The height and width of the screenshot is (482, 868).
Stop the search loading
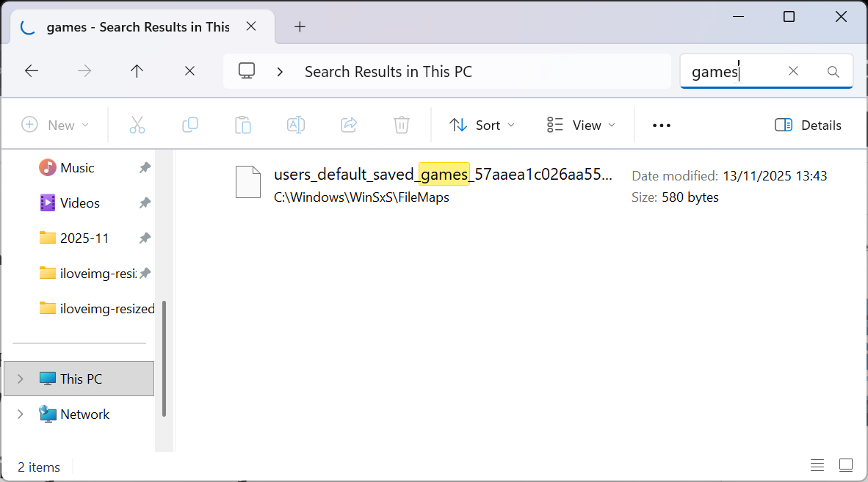[189, 71]
